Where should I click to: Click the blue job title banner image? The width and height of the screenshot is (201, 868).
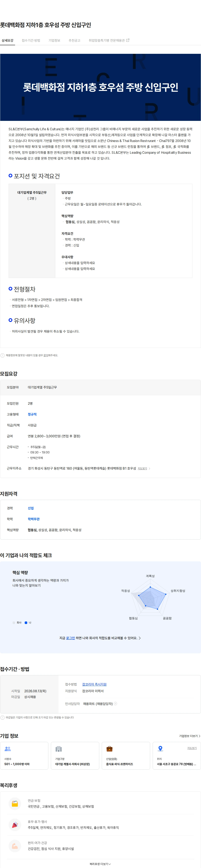coord(100,87)
